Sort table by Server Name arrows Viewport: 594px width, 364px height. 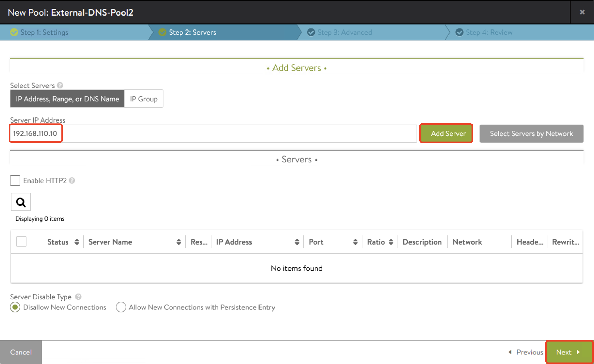(179, 242)
